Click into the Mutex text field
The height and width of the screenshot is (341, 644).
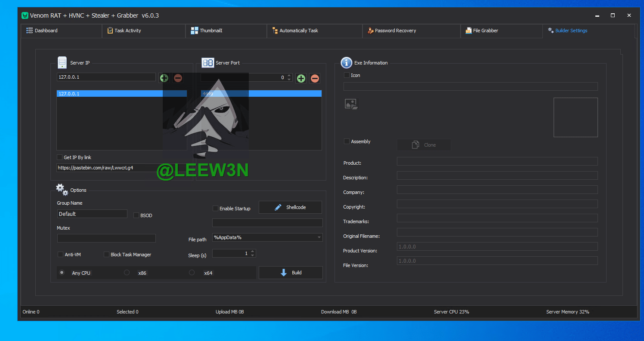coord(106,238)
